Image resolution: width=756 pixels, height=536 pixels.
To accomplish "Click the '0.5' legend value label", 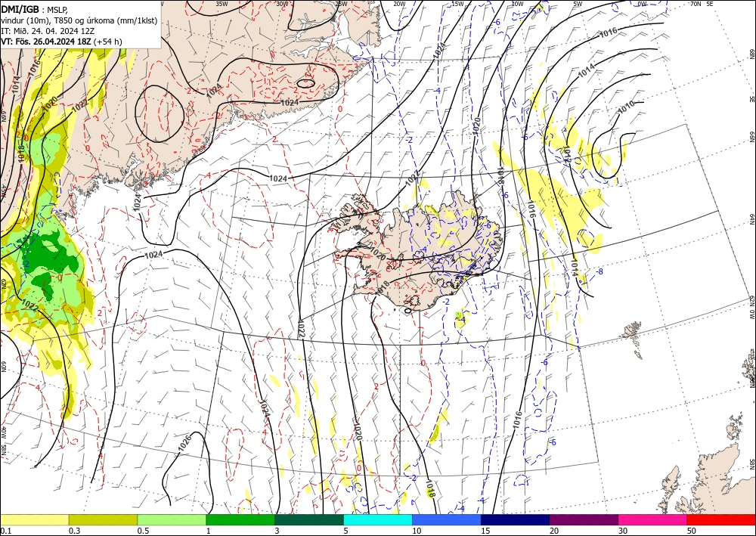I will 143,531.
